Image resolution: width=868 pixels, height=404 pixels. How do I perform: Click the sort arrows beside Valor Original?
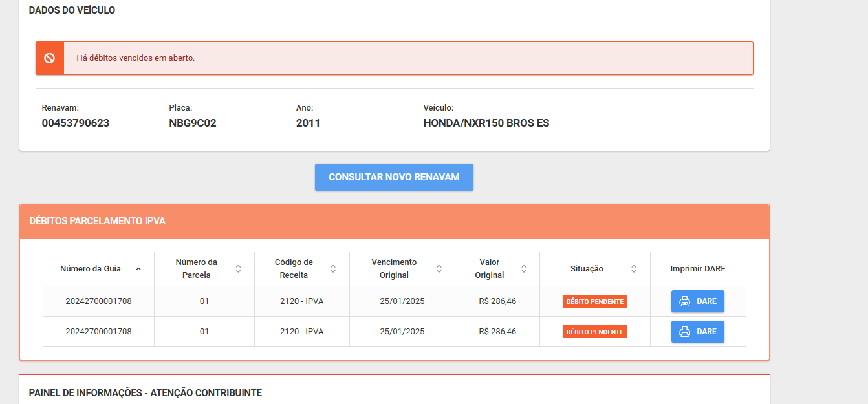click(x=524, y=269)
